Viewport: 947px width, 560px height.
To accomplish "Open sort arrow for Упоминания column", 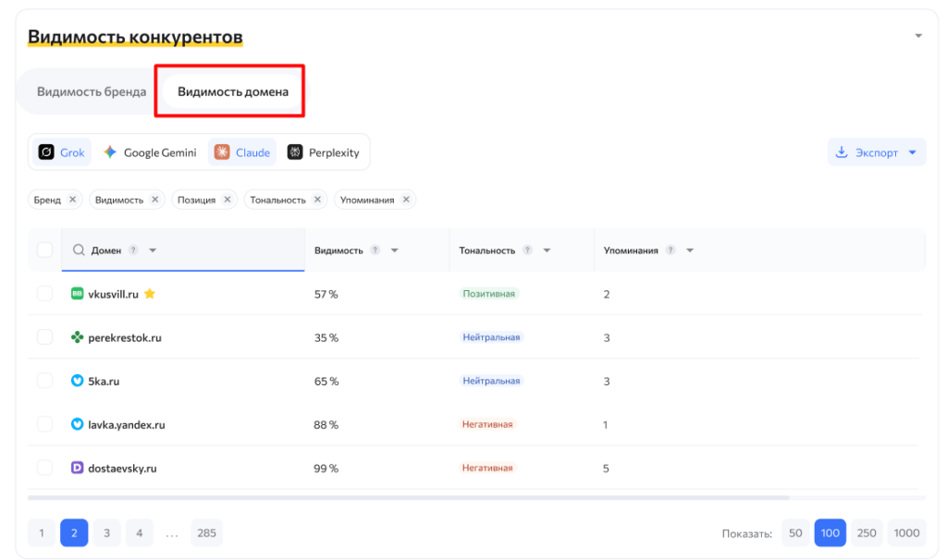I will click(690, 250).
